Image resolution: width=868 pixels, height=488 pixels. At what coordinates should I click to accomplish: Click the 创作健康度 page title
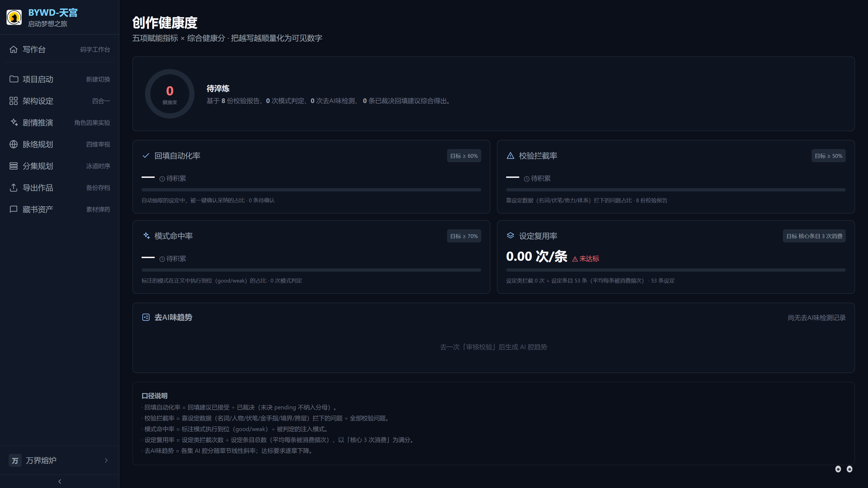pyautogui.click(x=165, y=23)
